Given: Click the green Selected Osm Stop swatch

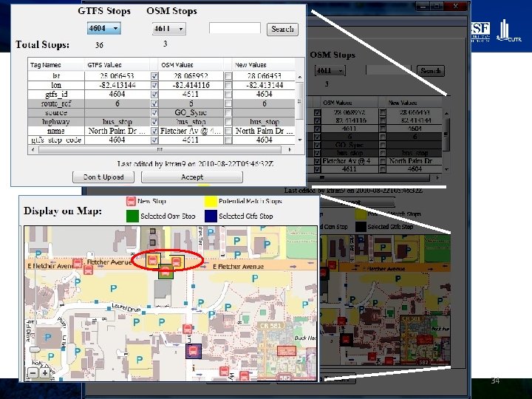Looking at the screenshot, I should point(132,216).
